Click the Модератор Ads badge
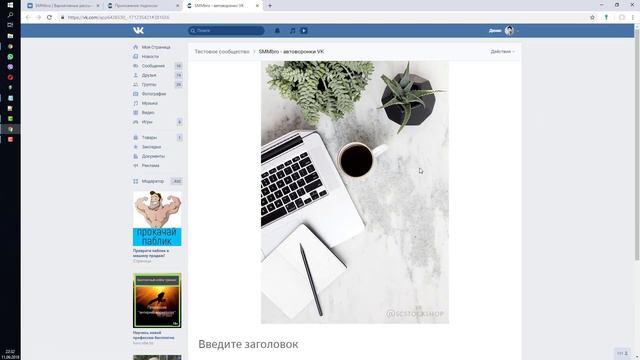640x360 pixels. point(176,181)
